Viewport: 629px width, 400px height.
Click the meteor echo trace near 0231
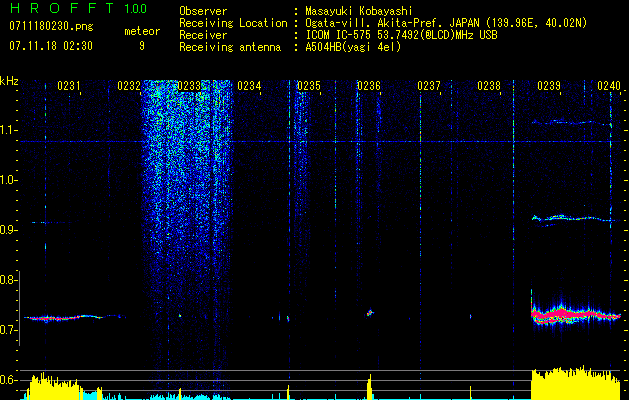click(x=74, y=317)
